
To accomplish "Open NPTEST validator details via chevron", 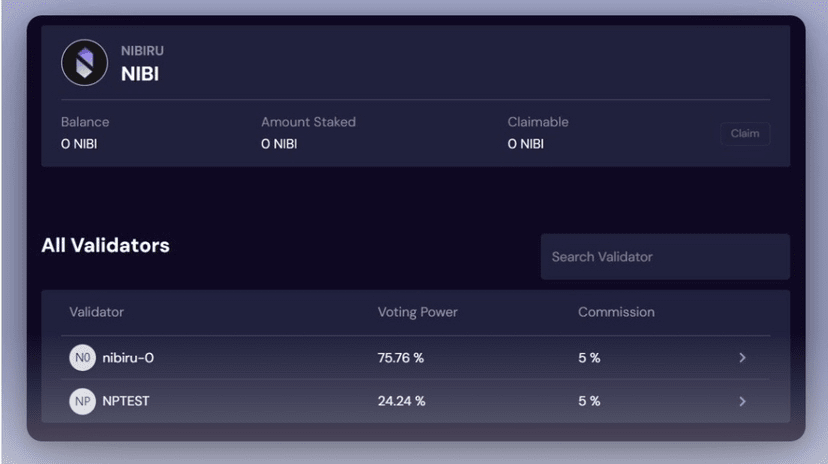I will [x=742, y=401].
